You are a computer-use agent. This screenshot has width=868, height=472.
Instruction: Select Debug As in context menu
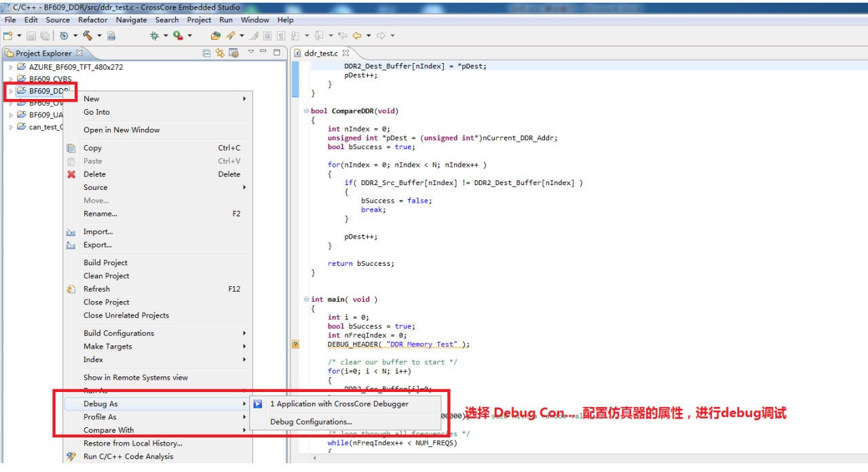pyautogui.click(x=157, y=404)
